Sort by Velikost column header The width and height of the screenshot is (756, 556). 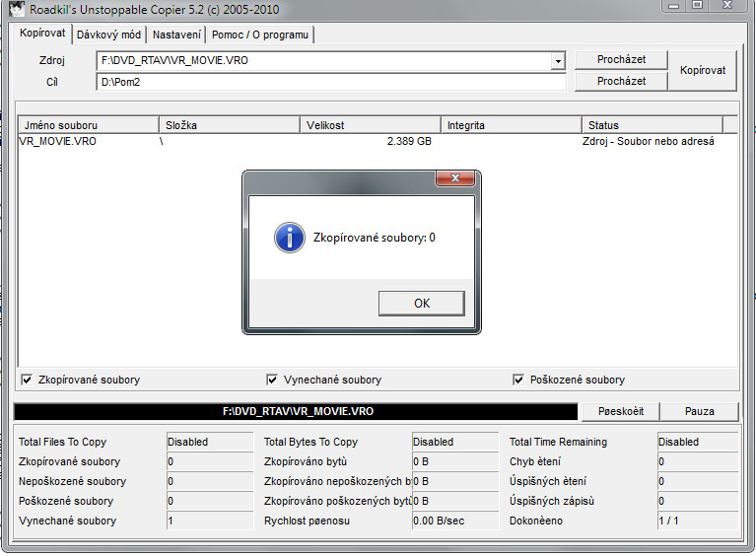coord(371,125)
